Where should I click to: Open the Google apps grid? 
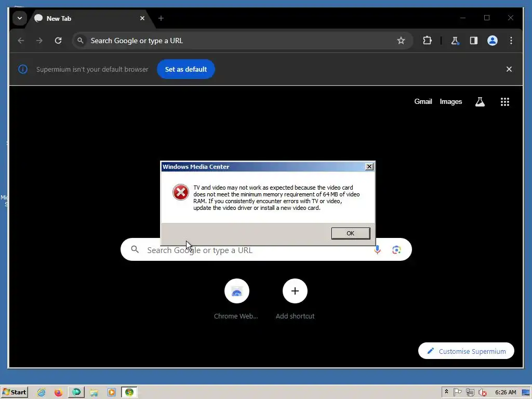tap(505, 102)
